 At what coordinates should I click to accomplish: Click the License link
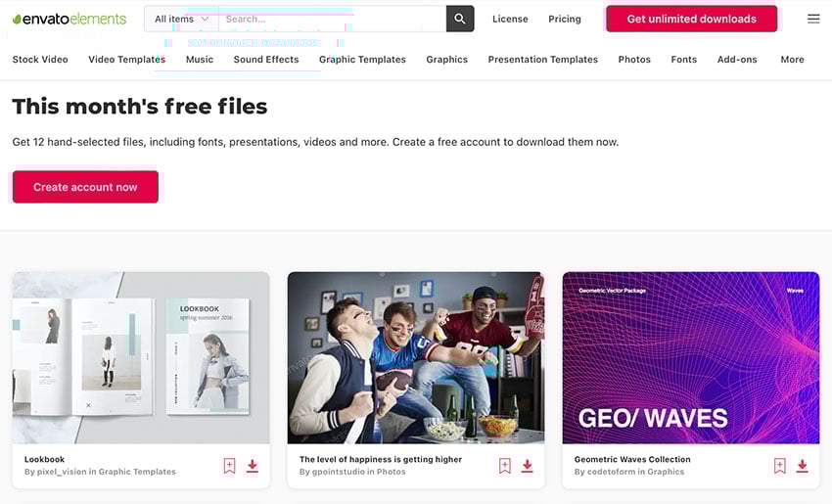[x=510, y=20]
